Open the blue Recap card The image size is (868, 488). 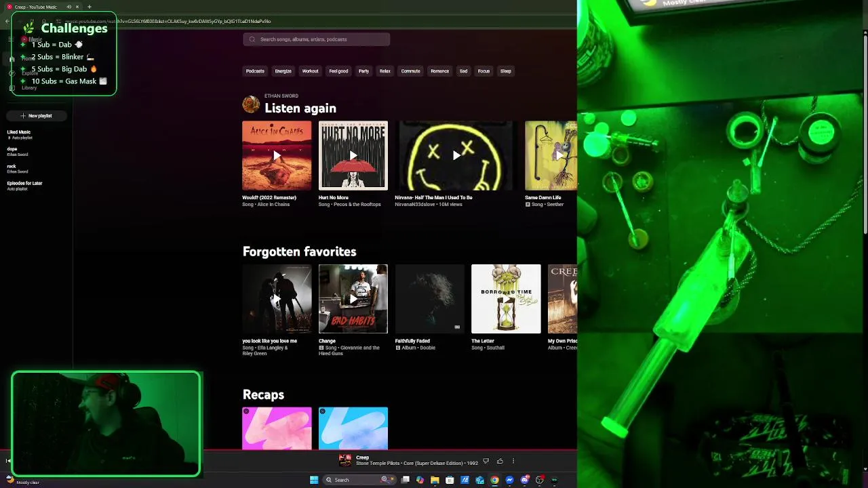tap(353, 428)
